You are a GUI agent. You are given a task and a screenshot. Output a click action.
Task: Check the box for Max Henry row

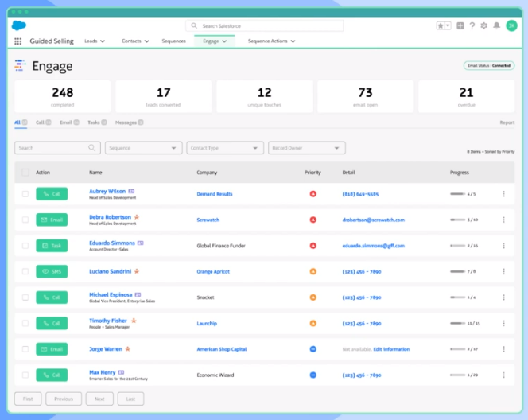coord(25,375)
